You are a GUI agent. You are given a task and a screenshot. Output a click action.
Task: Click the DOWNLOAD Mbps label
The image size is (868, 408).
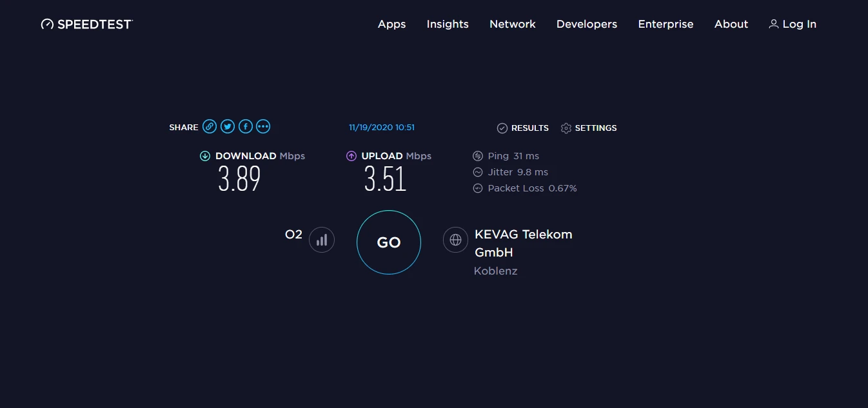260,156
